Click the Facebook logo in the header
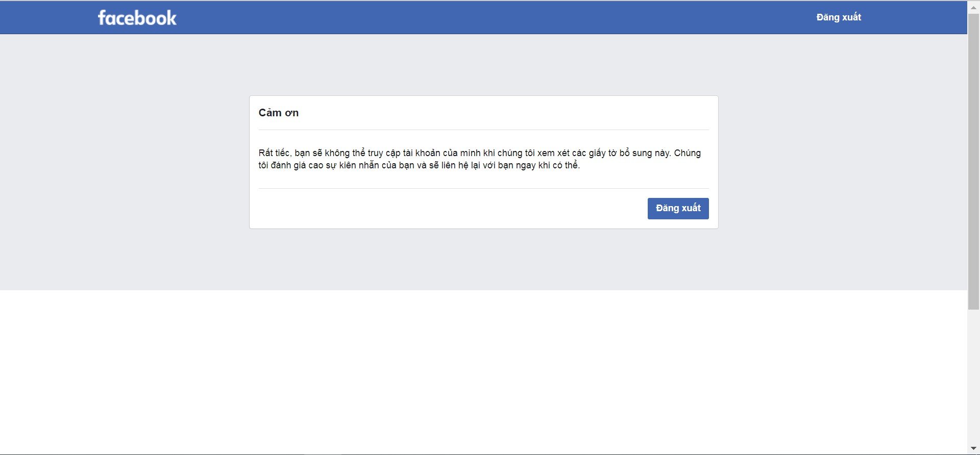The image size is (980, 455). (x=137, y=18)
